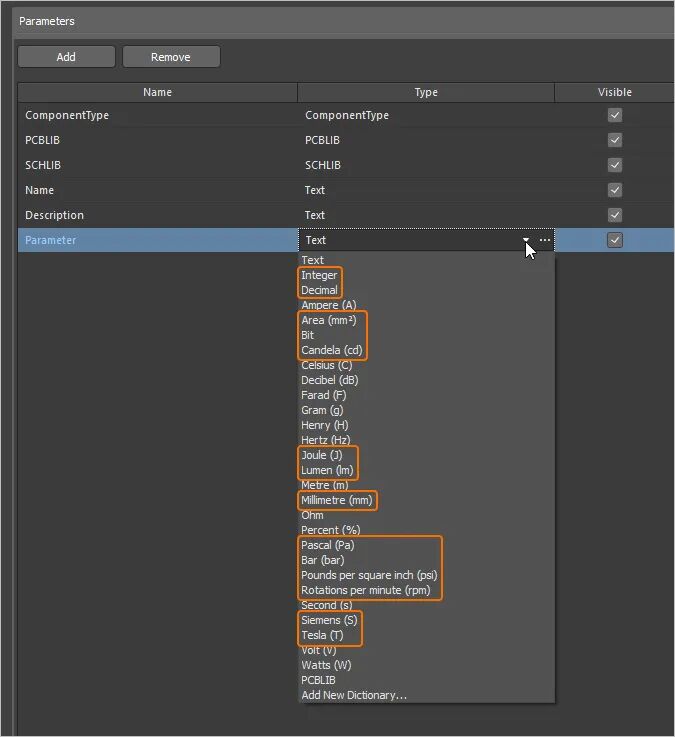
Task: Click Add New Dictionary... entry
Action: (x=354, y=695)
